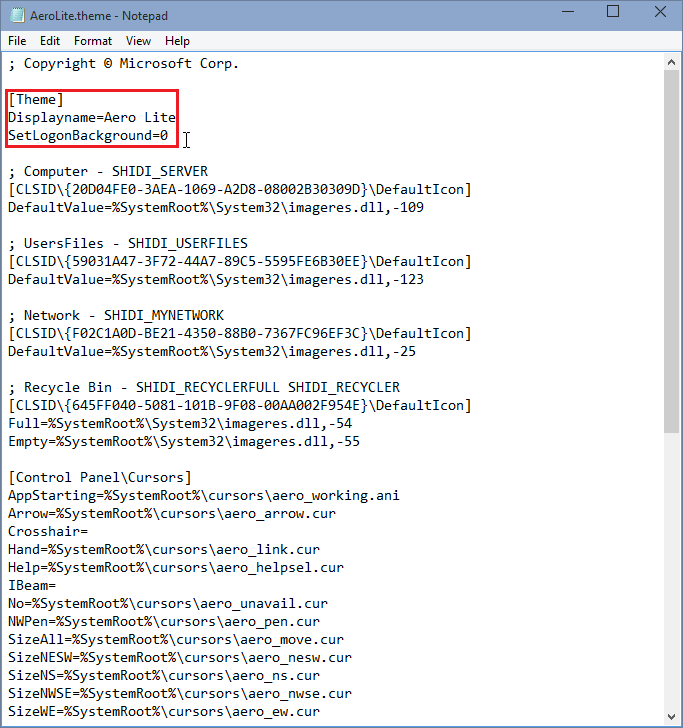Click the vertical scrollbar thumb

[671, 251]
